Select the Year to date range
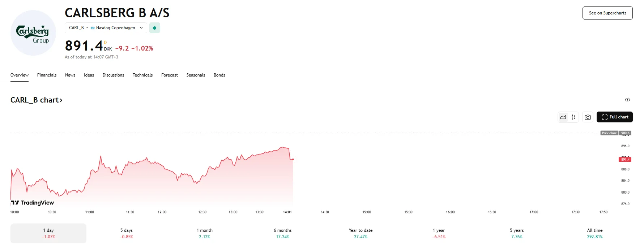 [361, 233]
